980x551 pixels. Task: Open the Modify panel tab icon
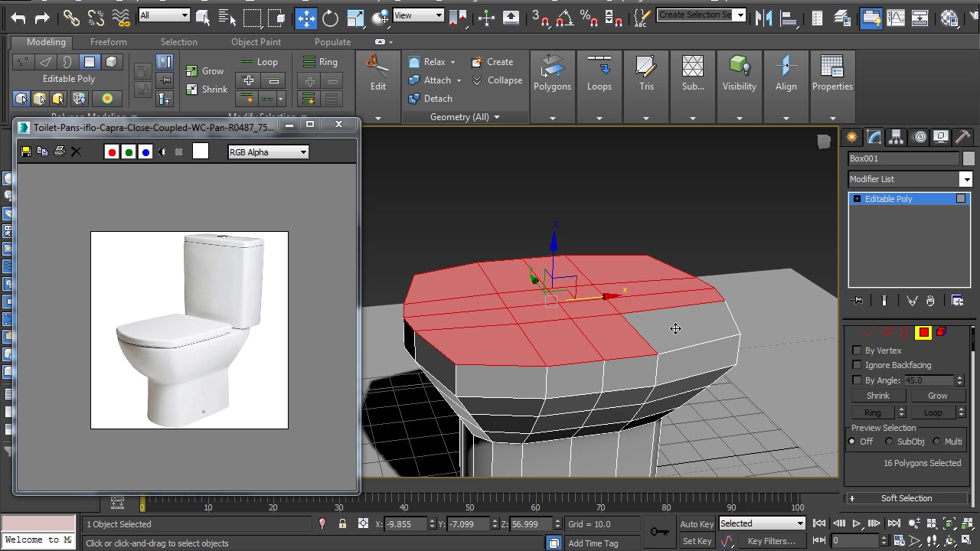(x=874, y=137)
